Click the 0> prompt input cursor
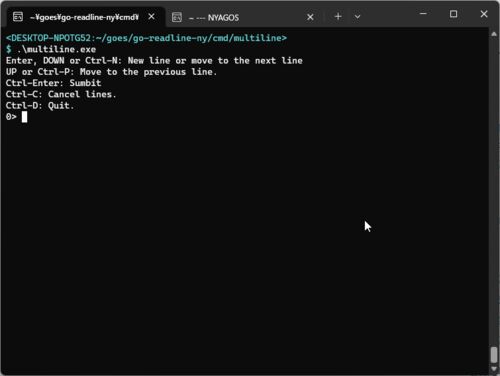Image resolution: width=500 pixels, height=376 pixels. [24, 117]
